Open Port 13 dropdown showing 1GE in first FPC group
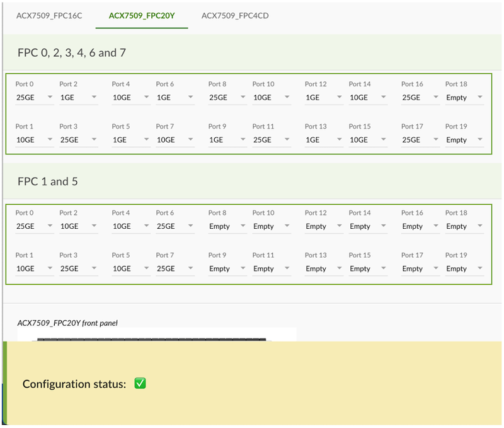The height and width of the screenshot is (428, 504). tap(324, 140)
